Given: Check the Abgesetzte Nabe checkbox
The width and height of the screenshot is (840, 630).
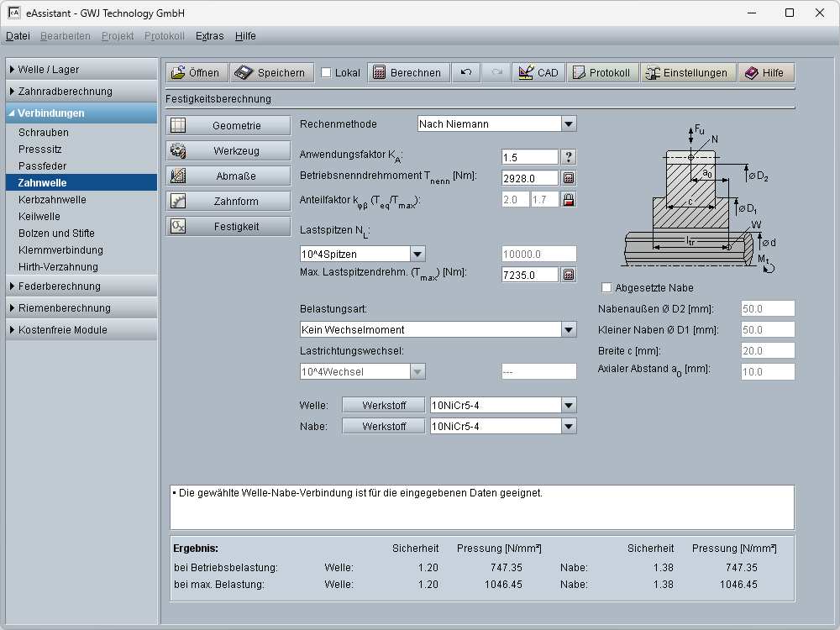Looking at the screenshot, I should pyautogui.click(x=606, y=288).
